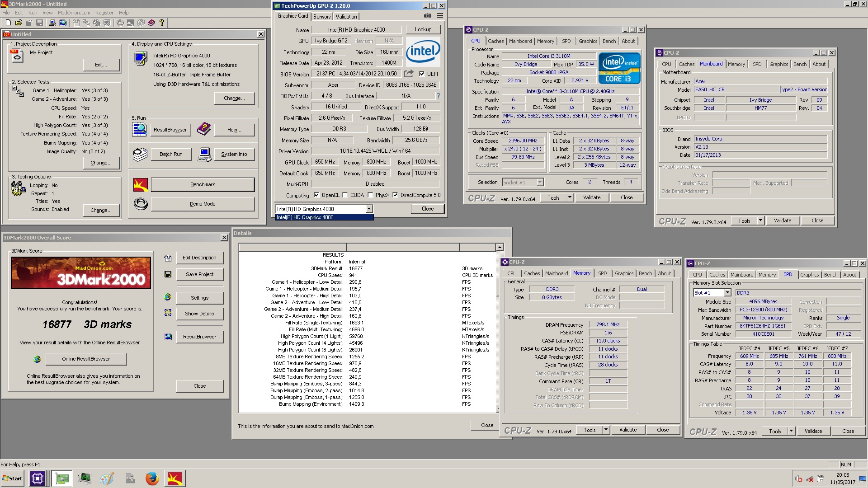Toggle the UEFI checkbox in GPU-Z

422,74
